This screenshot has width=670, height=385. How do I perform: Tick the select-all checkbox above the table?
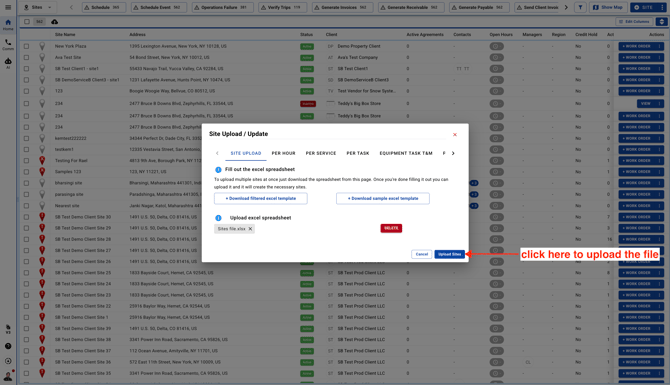tap(27, 22)
